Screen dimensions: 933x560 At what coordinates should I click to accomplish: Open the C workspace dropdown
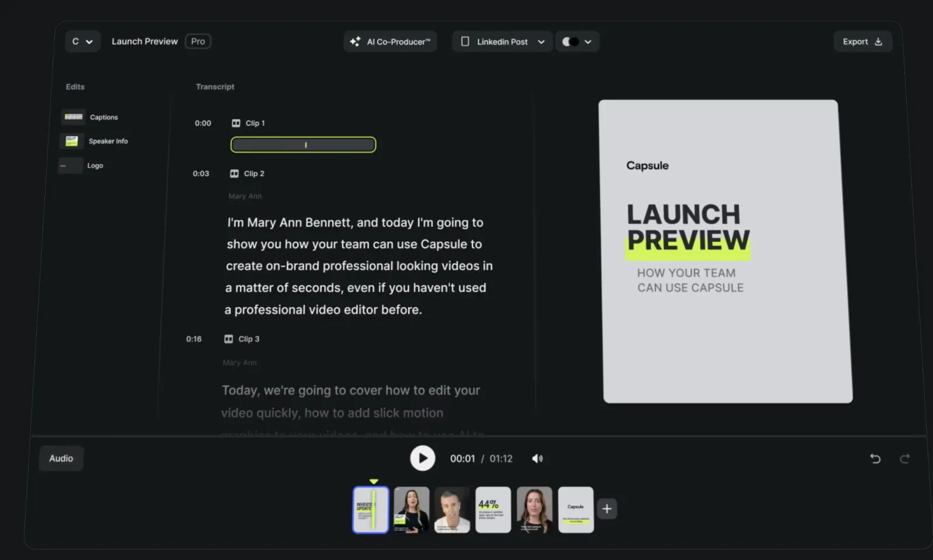pyautogui.click(x=82, y=41)
